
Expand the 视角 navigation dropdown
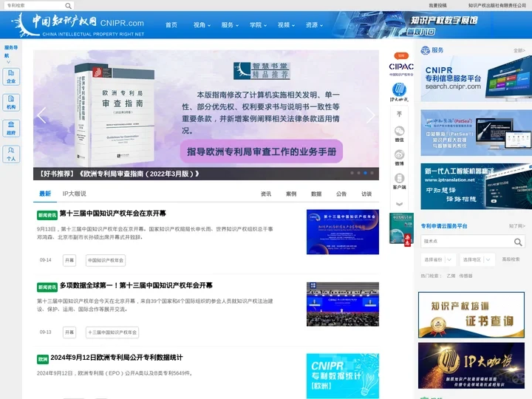point(202,25)
